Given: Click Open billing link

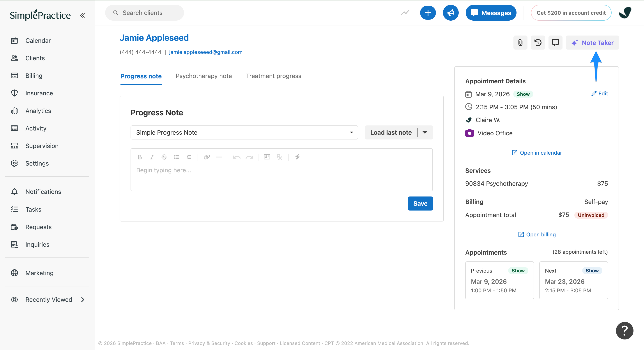Looking at the screenshot, I should pyautogui.click(x=537, y=235).
